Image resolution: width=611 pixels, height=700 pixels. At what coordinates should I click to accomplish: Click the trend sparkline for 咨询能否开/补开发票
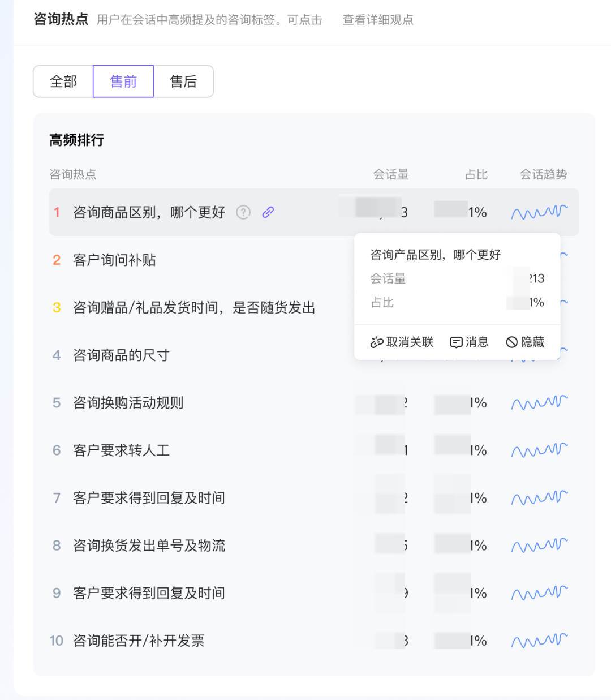[x=539, y=640]
